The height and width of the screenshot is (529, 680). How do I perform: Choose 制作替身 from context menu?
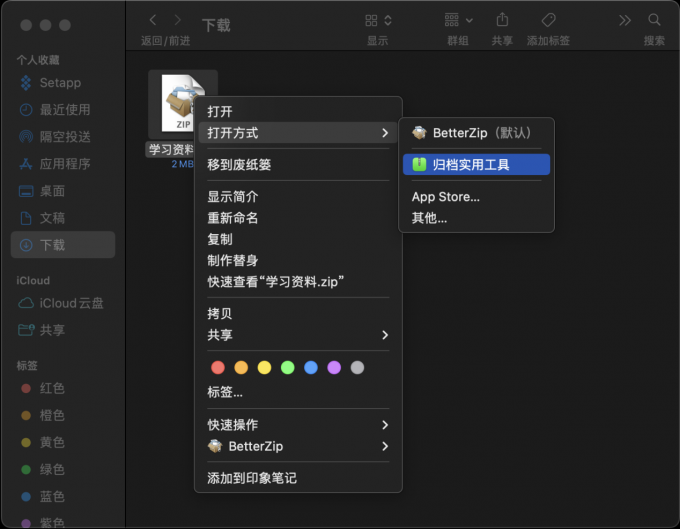point(298,261)
